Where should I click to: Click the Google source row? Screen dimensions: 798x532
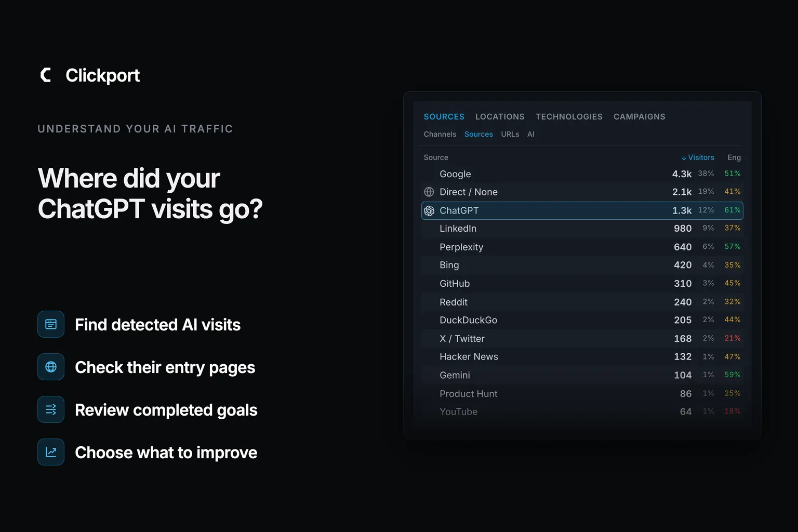coord(582,174)
